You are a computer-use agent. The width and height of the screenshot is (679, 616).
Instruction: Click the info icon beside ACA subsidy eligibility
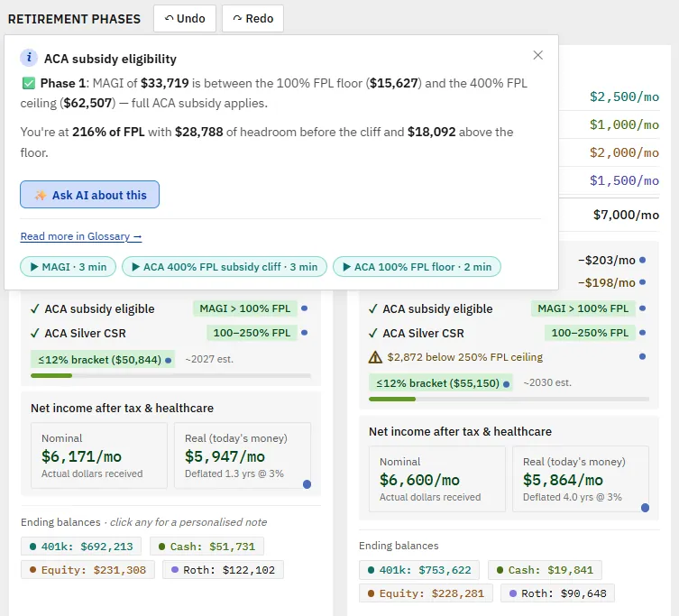coord(29,58)
